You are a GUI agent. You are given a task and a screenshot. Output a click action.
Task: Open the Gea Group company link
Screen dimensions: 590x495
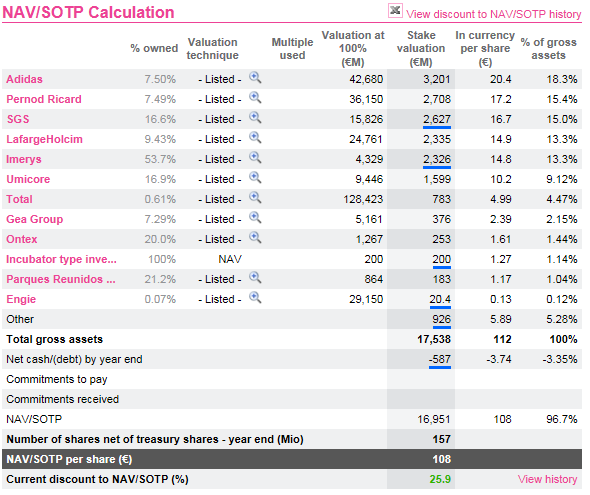click(35, 219)
